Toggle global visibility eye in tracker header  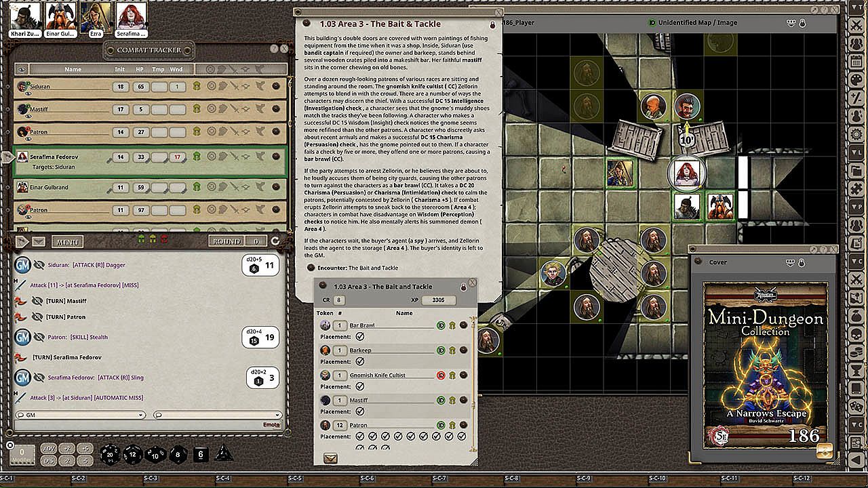coord(22,69)
